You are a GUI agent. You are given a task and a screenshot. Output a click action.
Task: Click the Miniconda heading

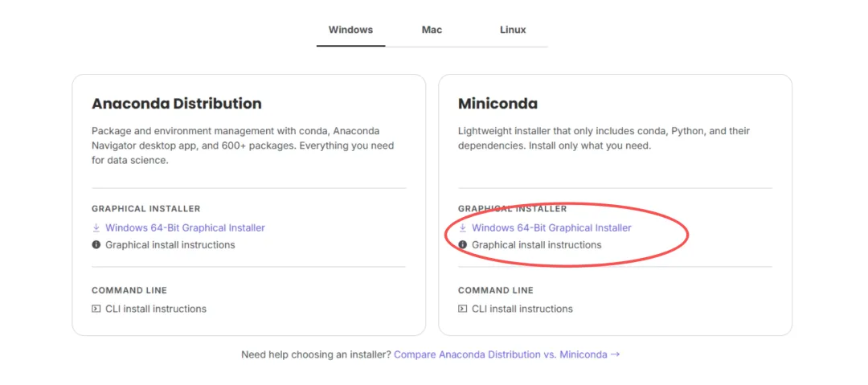coord(497,104)
